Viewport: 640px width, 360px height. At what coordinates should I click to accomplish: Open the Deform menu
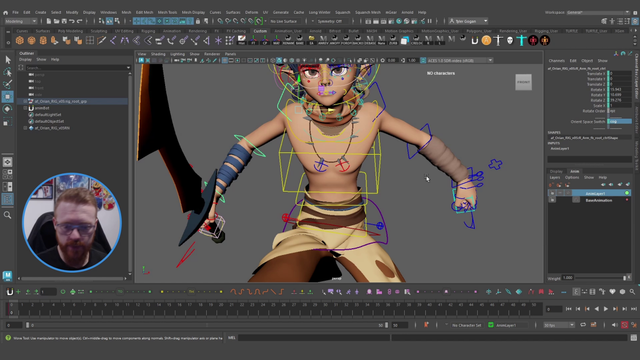click(x=251, y=12)
